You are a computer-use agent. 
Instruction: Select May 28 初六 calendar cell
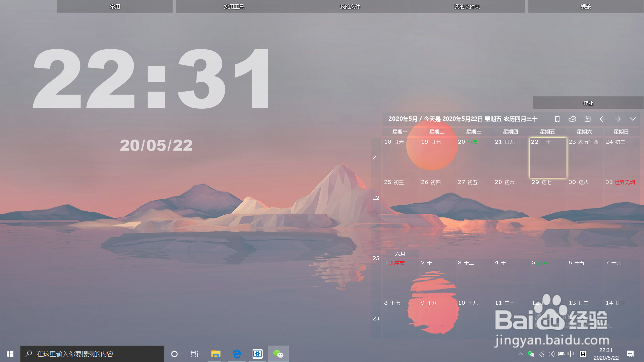coord(511,198)
